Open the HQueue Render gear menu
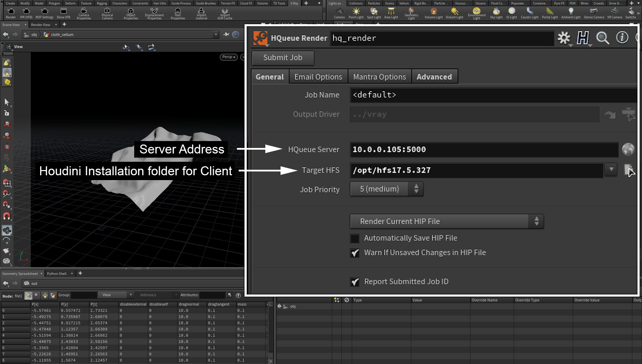The image size is (642, 364). 564,38
